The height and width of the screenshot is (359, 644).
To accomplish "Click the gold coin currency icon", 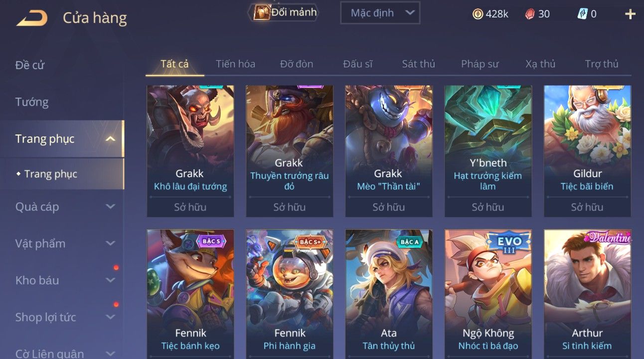I will [478, 14].
